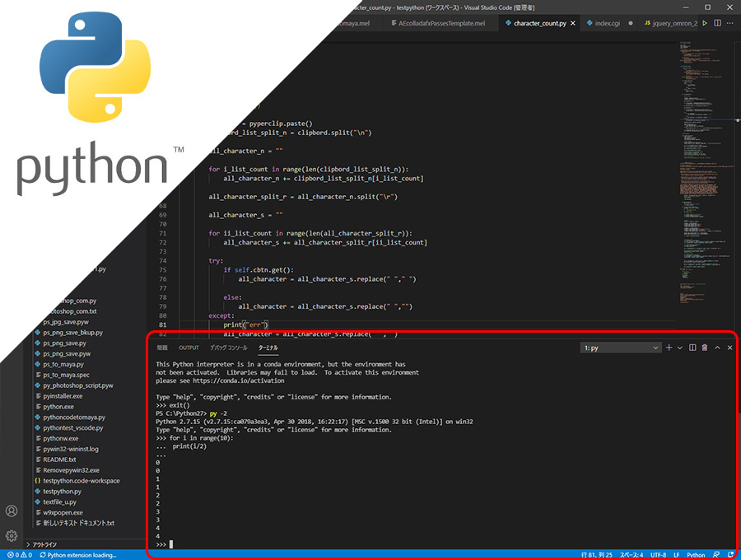Click the terminal prompt input line
Viewport: 741px width, 560px height.
[165, 544]
